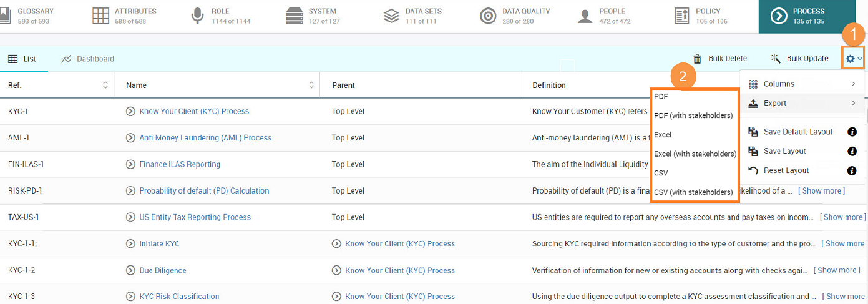Open Probability of default (PD) Calculation link

204,190
